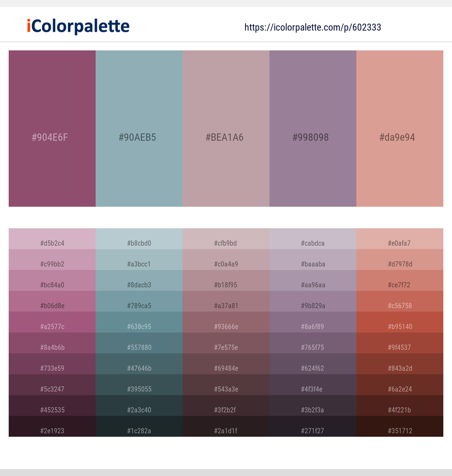Screen dimensions: 452x476
Task: Select the #e0afa7 light salmon shade
Action: pyautogui.click(x=400, y=239)
